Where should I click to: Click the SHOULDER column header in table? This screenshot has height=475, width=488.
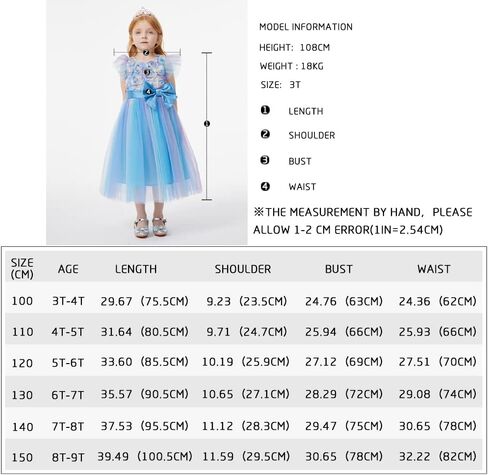243,269
